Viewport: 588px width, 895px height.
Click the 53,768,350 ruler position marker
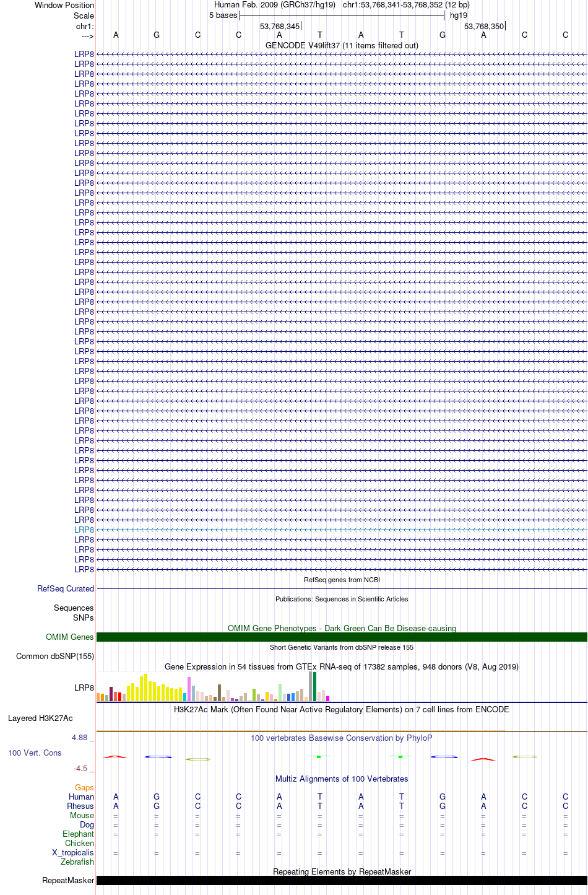(x=484, y=26)
